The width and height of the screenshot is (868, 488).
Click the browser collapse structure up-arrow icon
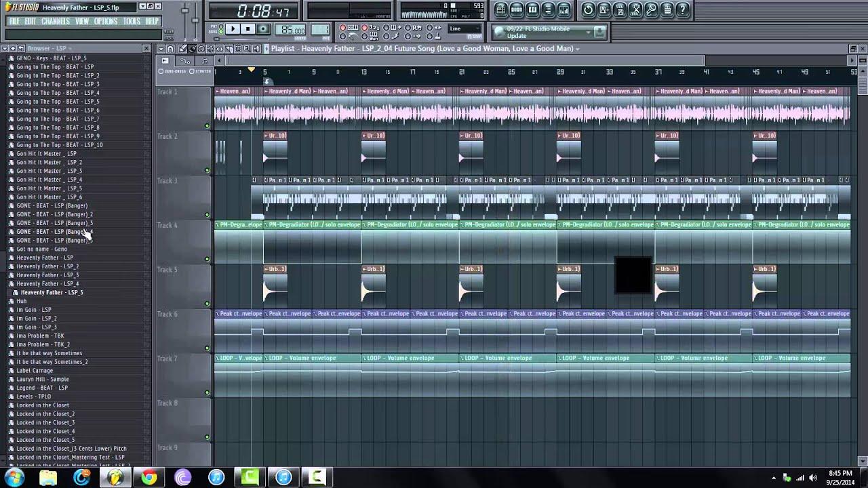(13, 49)
